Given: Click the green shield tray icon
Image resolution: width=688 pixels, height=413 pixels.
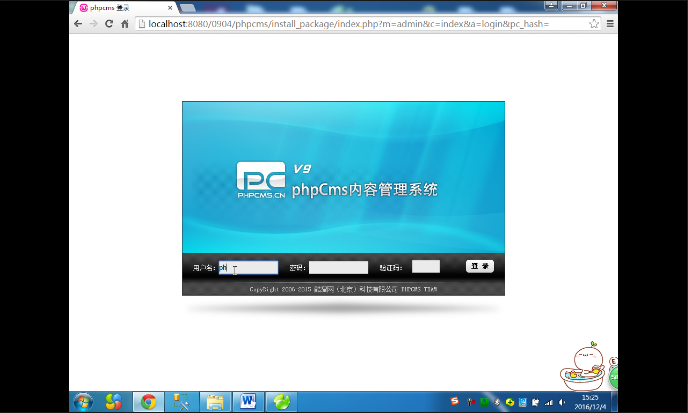Looking at the screenshot, I should click(x=484, y=402).
